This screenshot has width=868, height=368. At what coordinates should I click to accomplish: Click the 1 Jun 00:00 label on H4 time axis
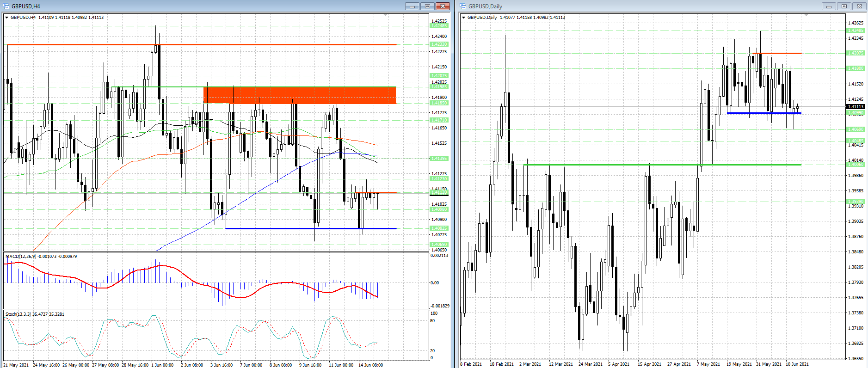tap(161, 365)
